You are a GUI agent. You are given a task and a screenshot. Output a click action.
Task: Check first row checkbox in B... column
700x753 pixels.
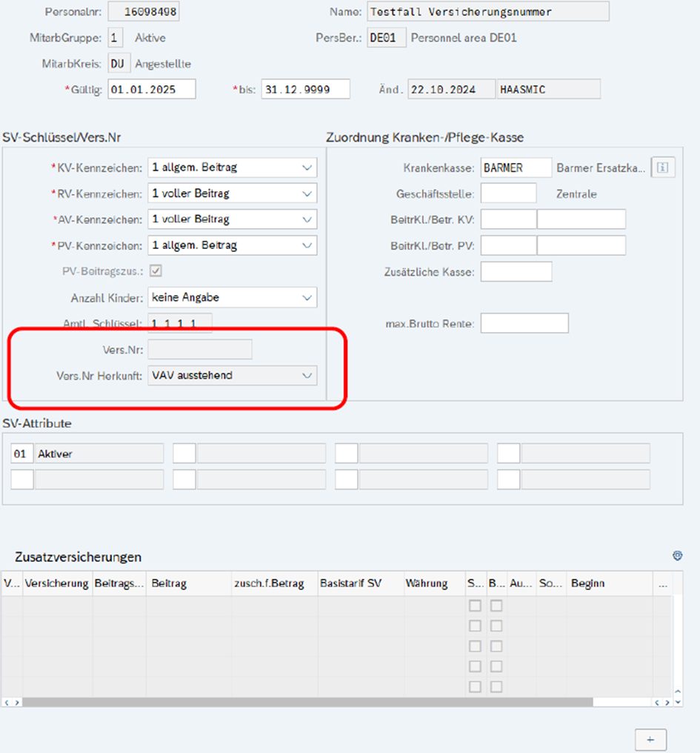[496, 606]
